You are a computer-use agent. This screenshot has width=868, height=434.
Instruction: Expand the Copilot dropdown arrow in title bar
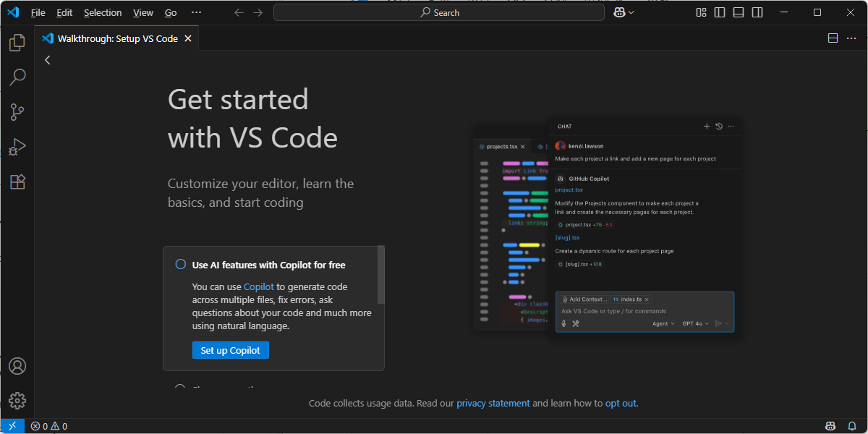[x=631, y=12]
